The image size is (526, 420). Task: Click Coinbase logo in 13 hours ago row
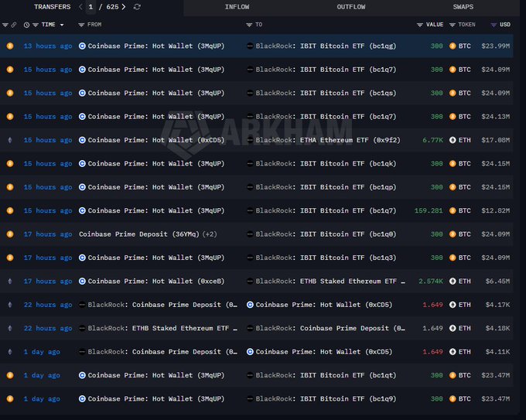(x=82, y=46)
